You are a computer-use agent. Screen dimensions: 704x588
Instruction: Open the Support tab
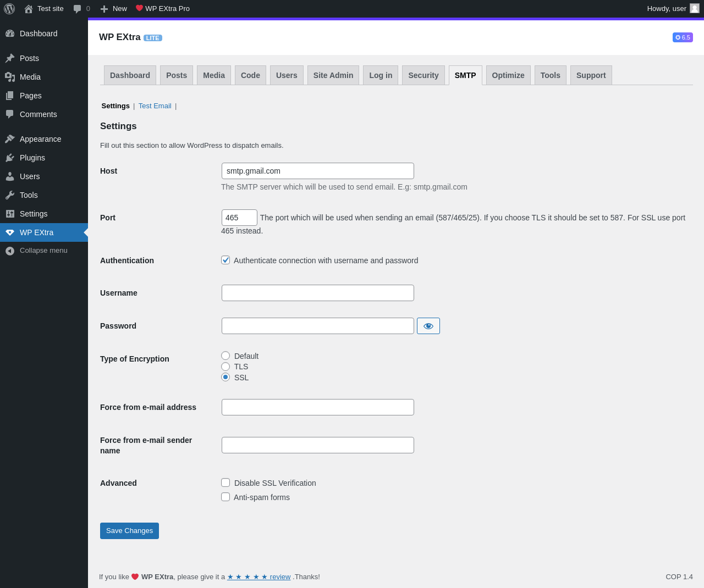pos(591,75)
